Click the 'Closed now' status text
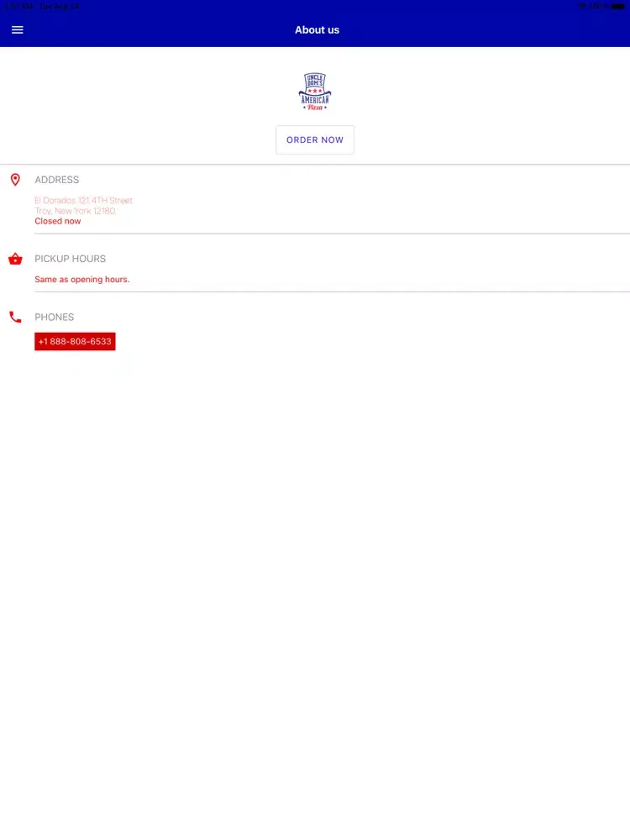Screen dimensions: 630x840 click(x=58, y=221)
